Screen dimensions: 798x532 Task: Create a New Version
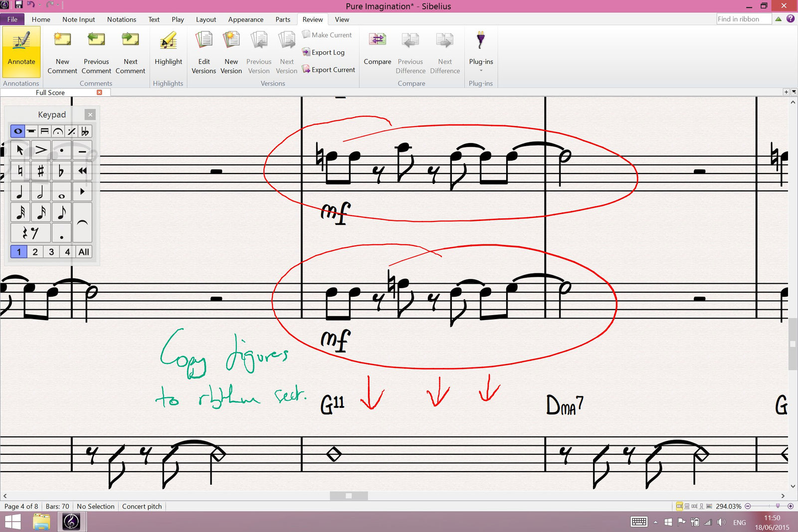tap(231, 53)
